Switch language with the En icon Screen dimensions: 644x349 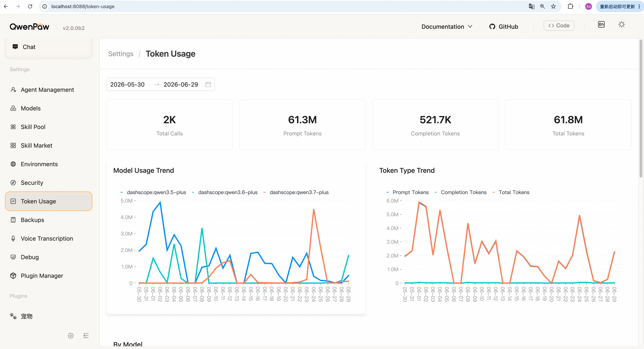click(x=601, y=25)
